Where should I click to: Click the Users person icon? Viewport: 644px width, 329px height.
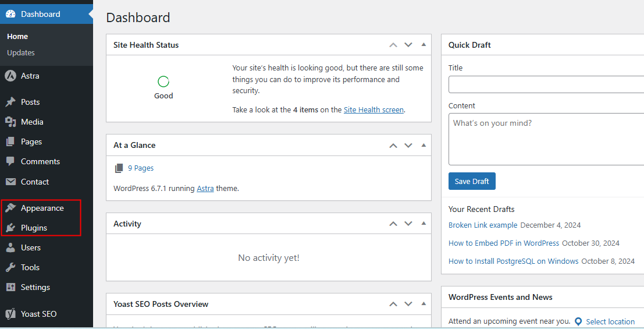(x=10, y=247)
